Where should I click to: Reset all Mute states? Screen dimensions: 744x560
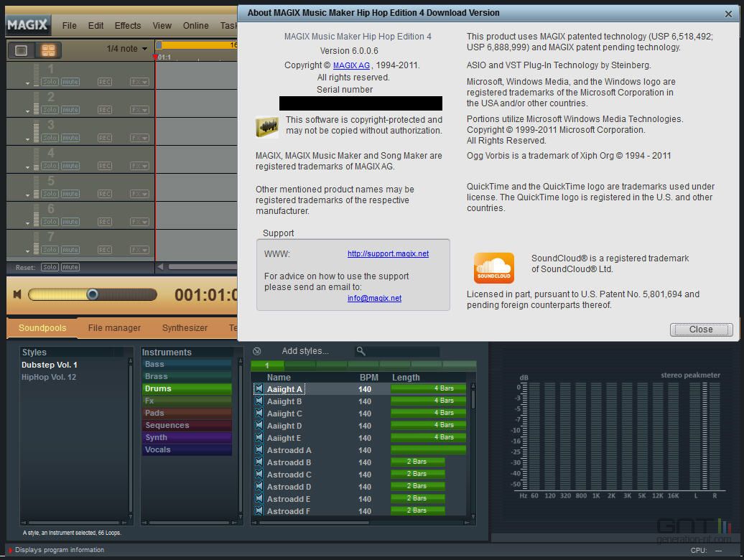coord(70,267)
